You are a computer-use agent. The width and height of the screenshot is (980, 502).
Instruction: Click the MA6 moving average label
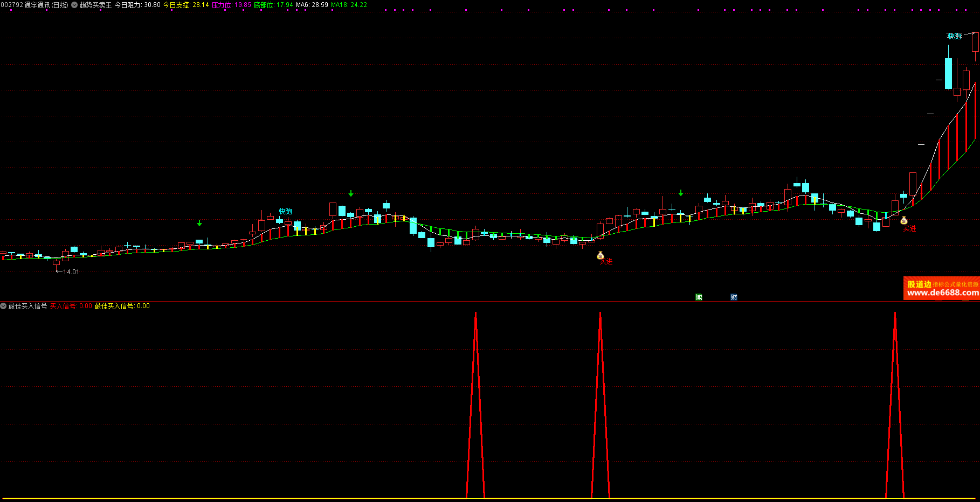[312, 5]
